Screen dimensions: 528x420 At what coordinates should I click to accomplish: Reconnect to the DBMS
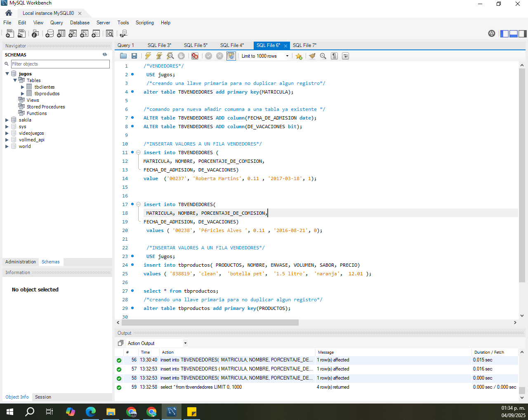coord(123,34)
